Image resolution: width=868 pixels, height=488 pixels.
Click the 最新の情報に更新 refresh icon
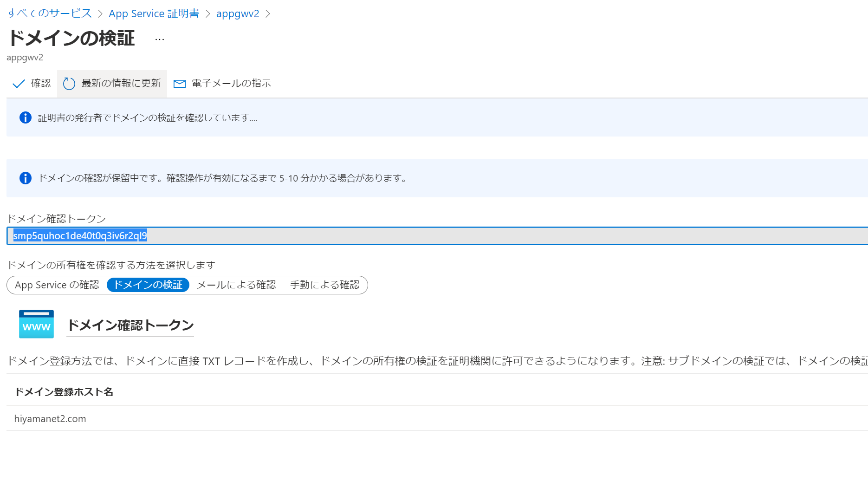point(69,84)
